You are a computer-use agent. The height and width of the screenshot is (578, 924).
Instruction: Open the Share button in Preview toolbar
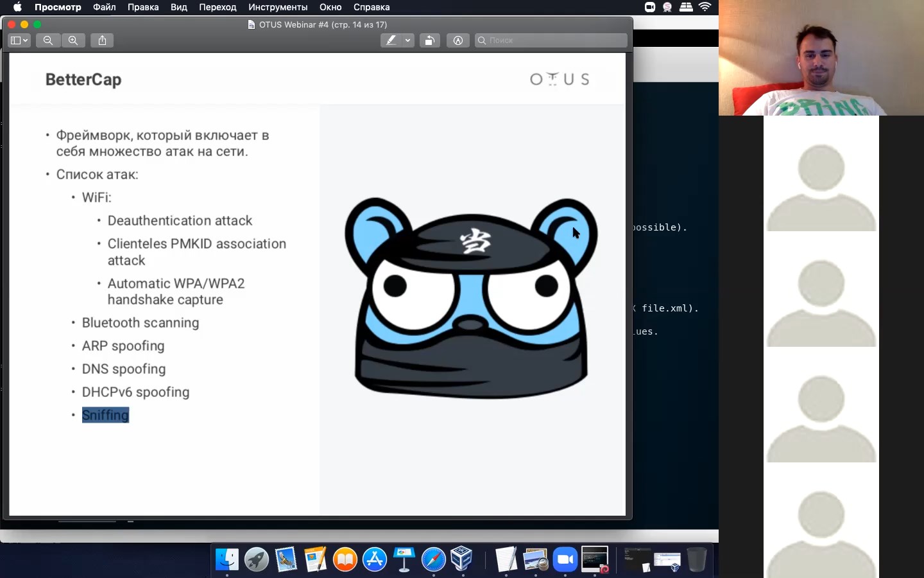click(102, 40)
